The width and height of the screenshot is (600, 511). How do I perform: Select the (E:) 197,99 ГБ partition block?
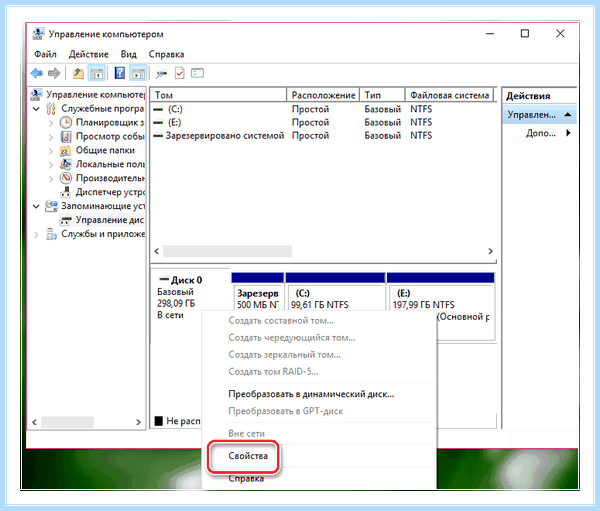click(440, 299)
